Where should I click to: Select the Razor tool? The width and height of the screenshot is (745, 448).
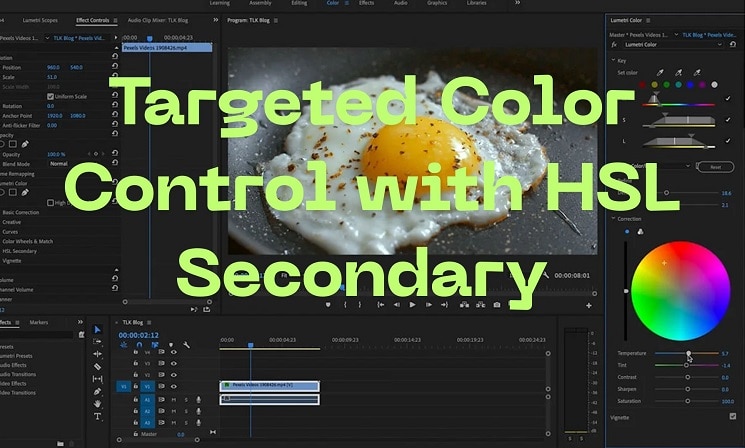(97, 366)
